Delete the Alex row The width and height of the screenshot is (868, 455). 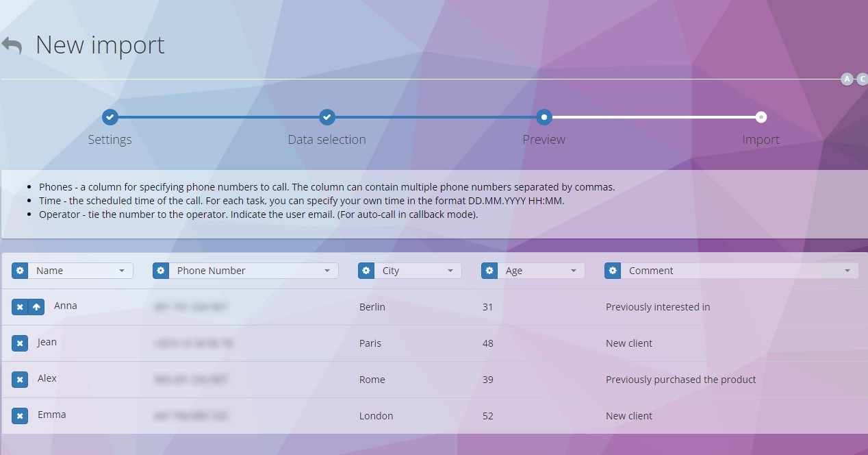pyautogui.click(x=20, y=380)
